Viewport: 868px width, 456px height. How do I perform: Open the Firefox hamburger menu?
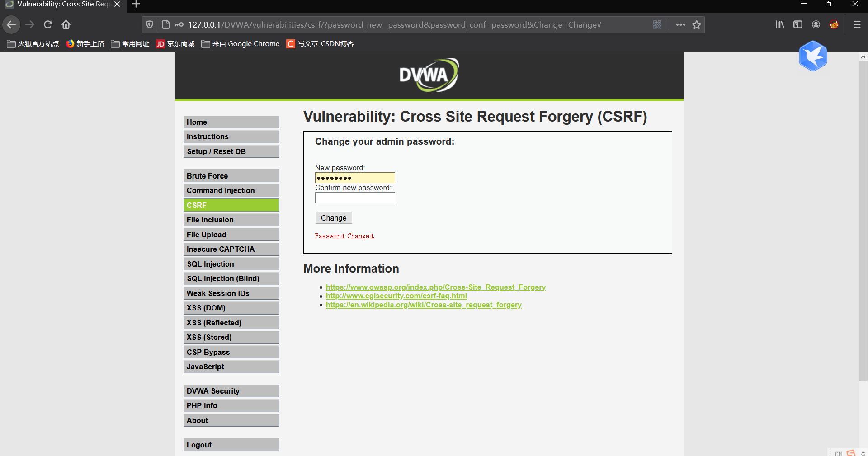857,24
